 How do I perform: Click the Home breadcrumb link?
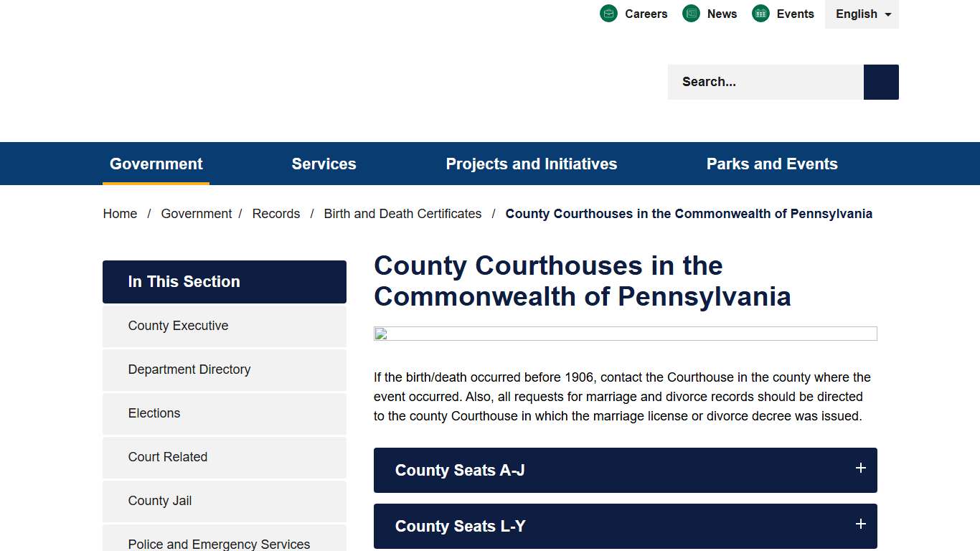[120, 213]
